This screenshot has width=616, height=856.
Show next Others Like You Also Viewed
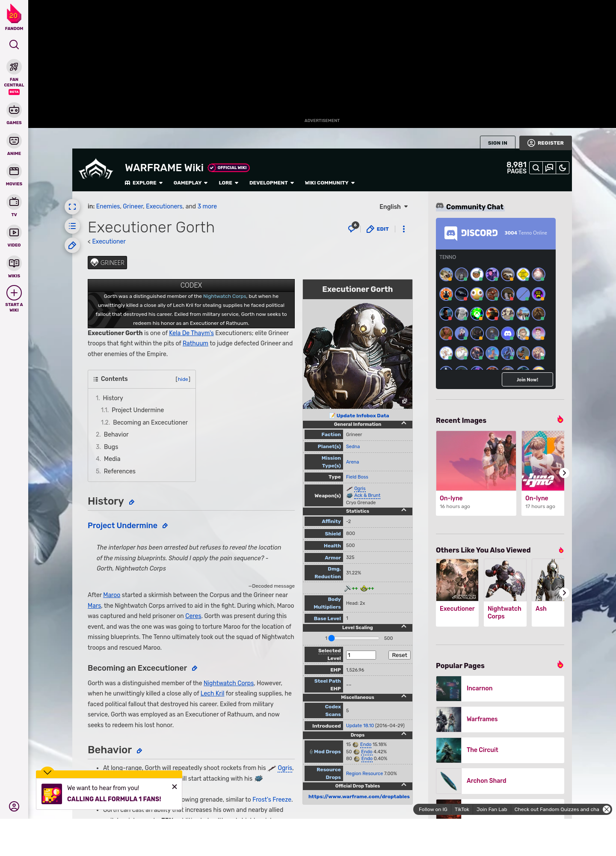click(x=564, y=593)
